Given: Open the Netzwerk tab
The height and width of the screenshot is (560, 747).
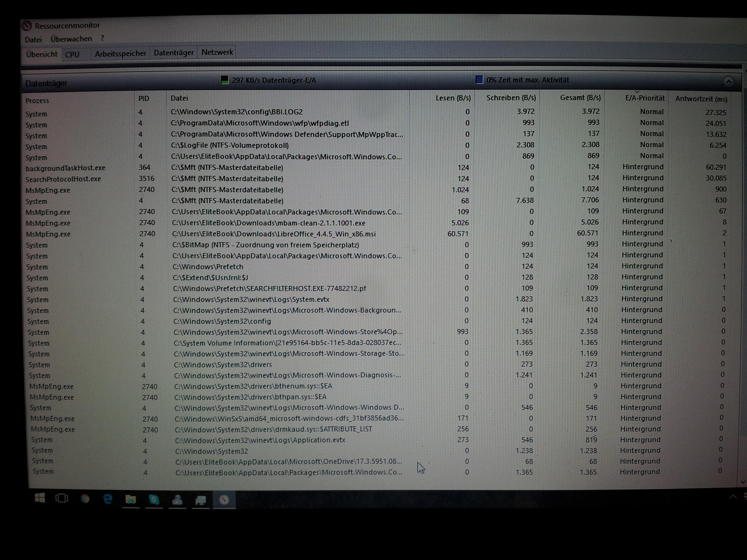Looking at the screenshot, I should [x=217, y=52].
